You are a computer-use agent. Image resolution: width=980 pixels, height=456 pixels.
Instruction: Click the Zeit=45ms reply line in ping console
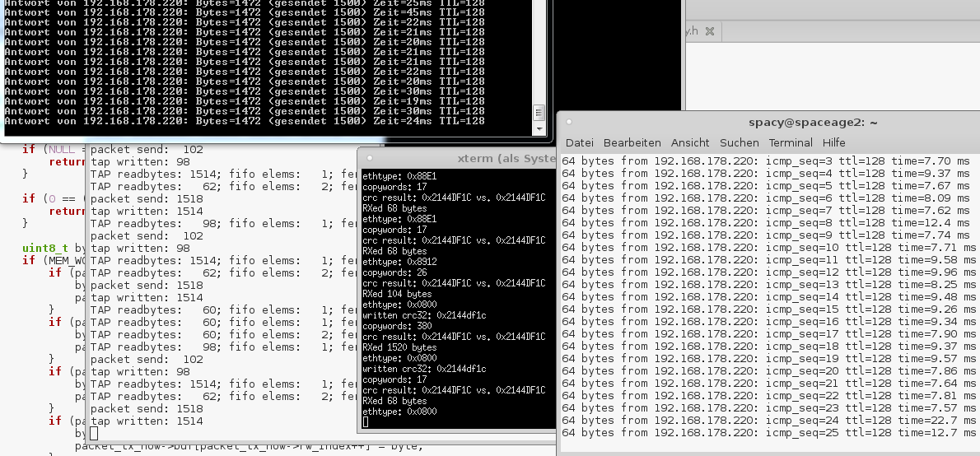click(x=245, y=12)
